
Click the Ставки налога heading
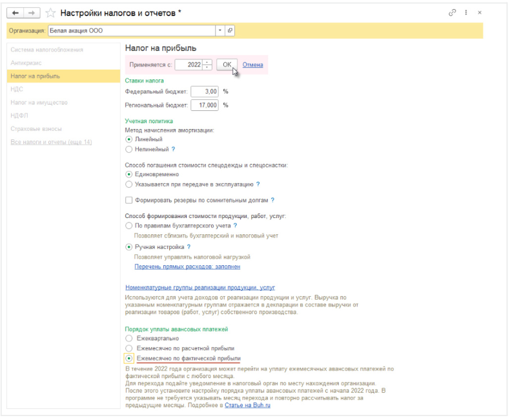[x=145, y=81]
